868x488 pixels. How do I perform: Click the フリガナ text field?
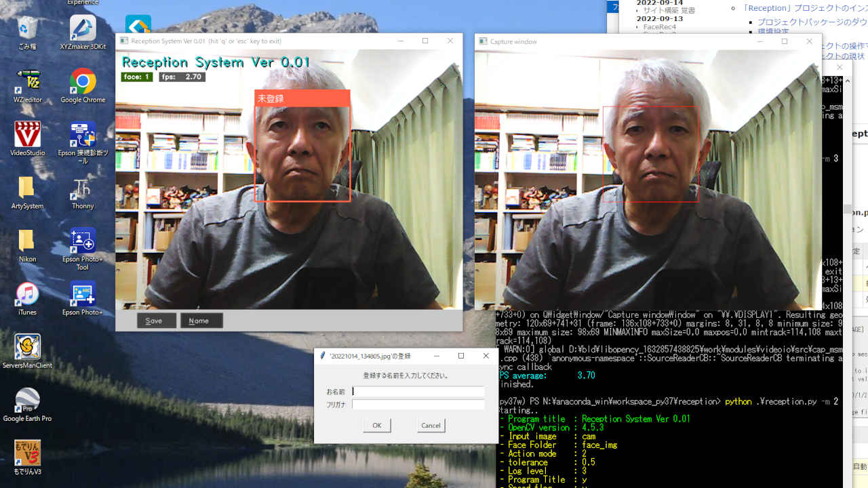click(x=418, y=405)
